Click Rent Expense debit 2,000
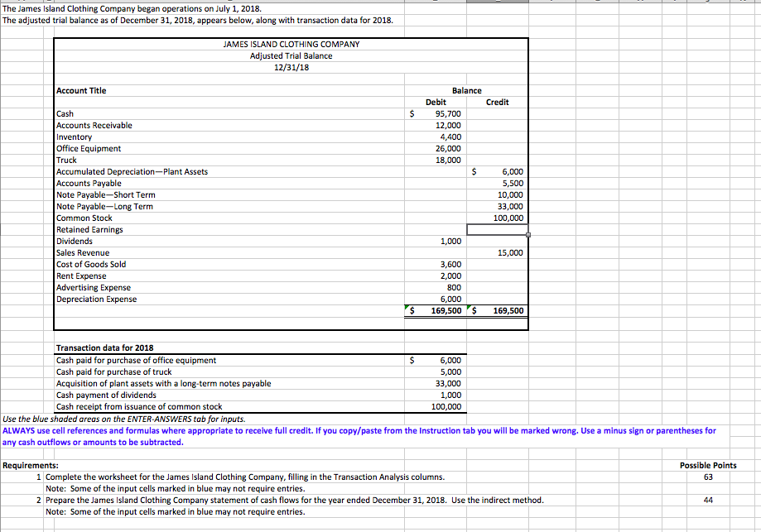761x532 pixels. [x=450, y=276]
